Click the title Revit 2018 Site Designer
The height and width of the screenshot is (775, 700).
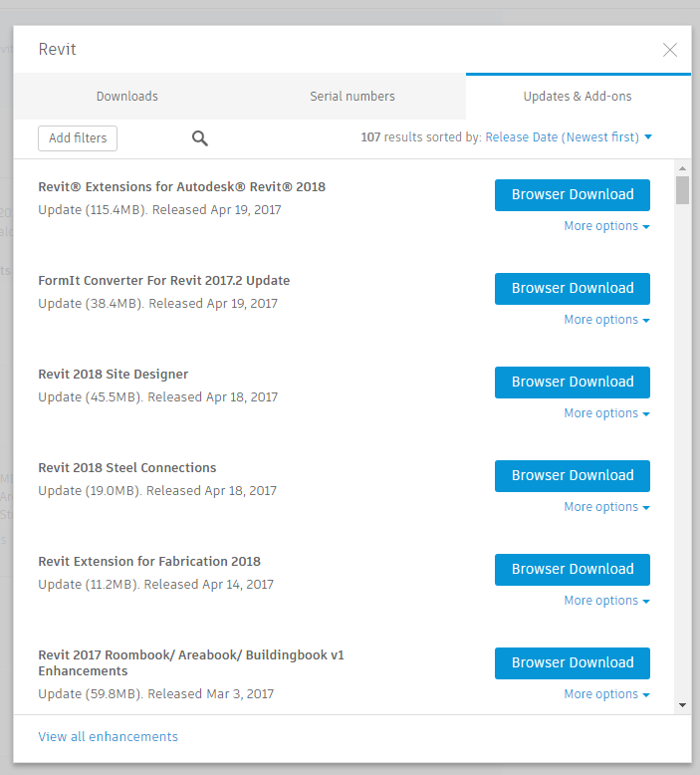pos(114,375)
